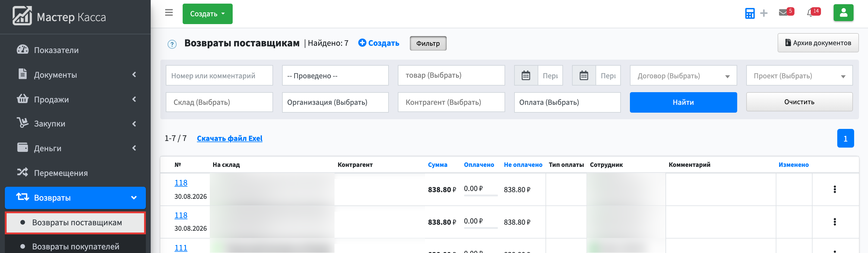Sort by Оплачено column header
Viewport: 868px width, 253px height.
pyautogui.click(x=479, y=165)
